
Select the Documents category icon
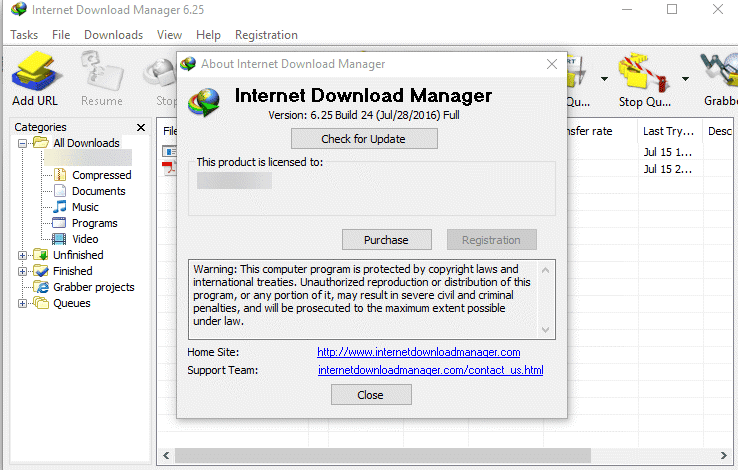point(60,191)
